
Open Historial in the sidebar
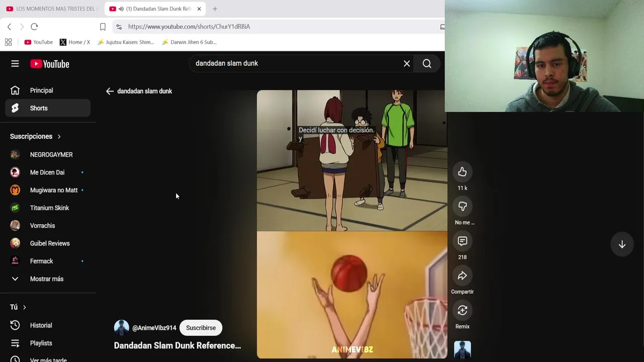click(48, 325)
